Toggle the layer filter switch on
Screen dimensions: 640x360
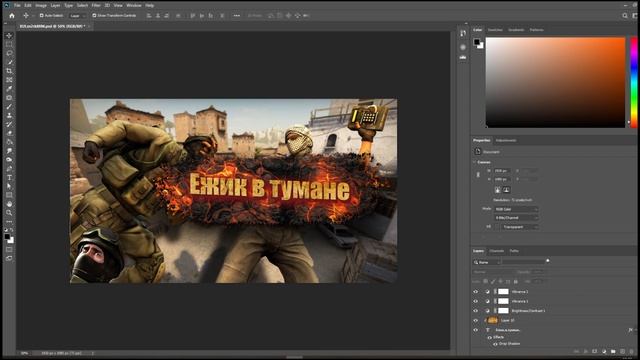click(548, 260)
